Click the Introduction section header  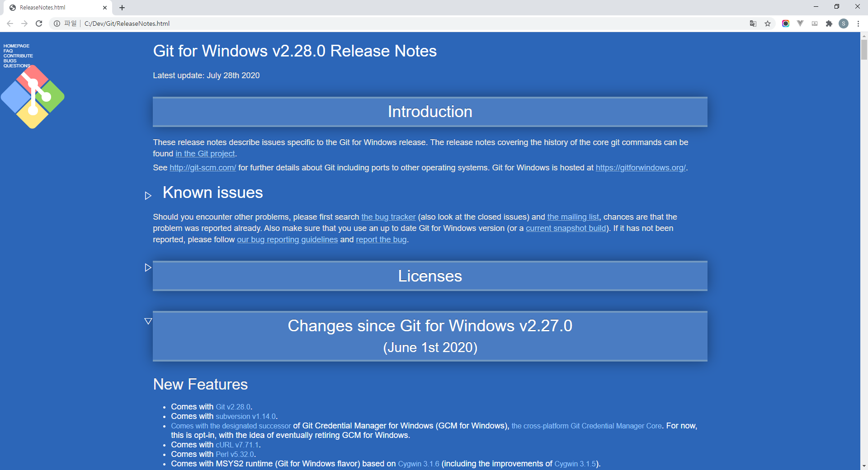pyautogui.click(x=430, y=112)
